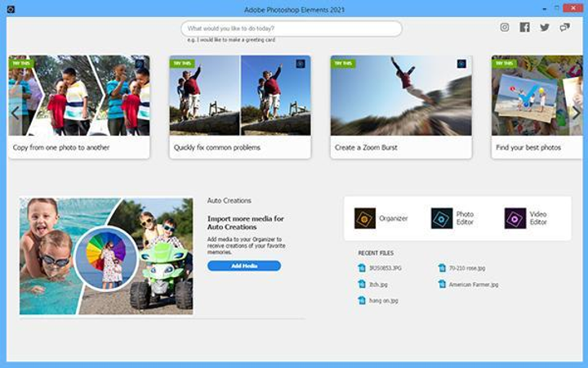
Task: Open the 'Find your best photos' card
Action: point(537,107)
